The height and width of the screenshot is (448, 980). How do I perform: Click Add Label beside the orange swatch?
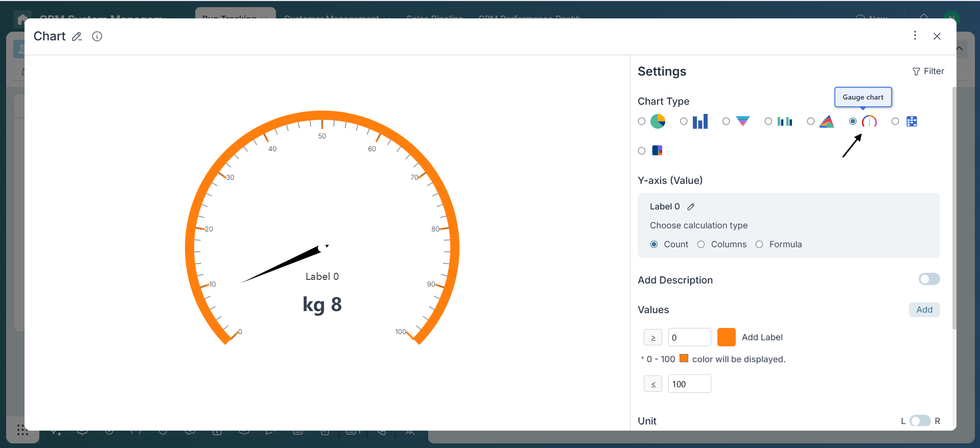(762, 337)
